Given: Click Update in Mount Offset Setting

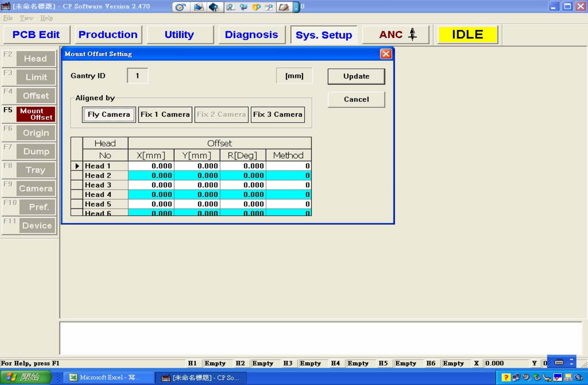Looking at the screenshot, I should coord(356,76).
